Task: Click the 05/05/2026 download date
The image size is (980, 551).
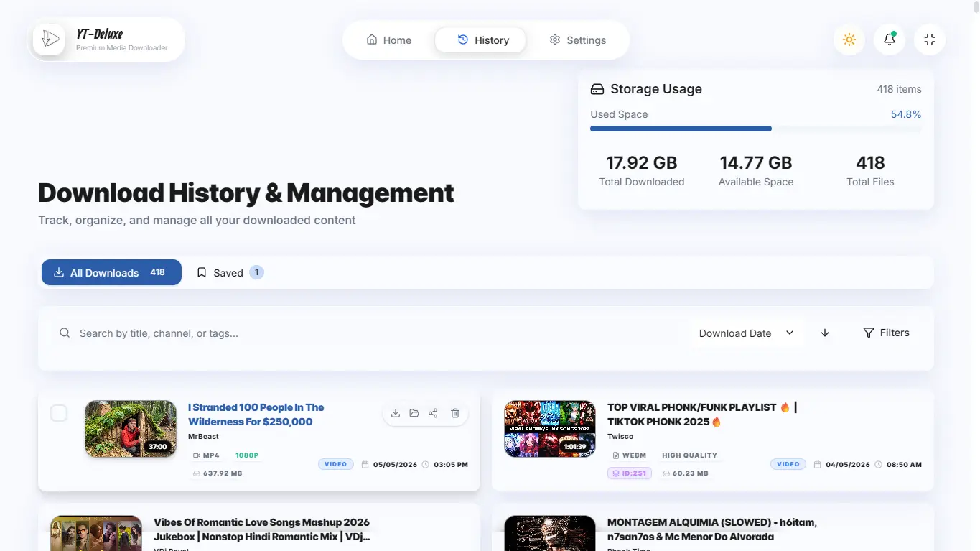Action: (395, 464)
